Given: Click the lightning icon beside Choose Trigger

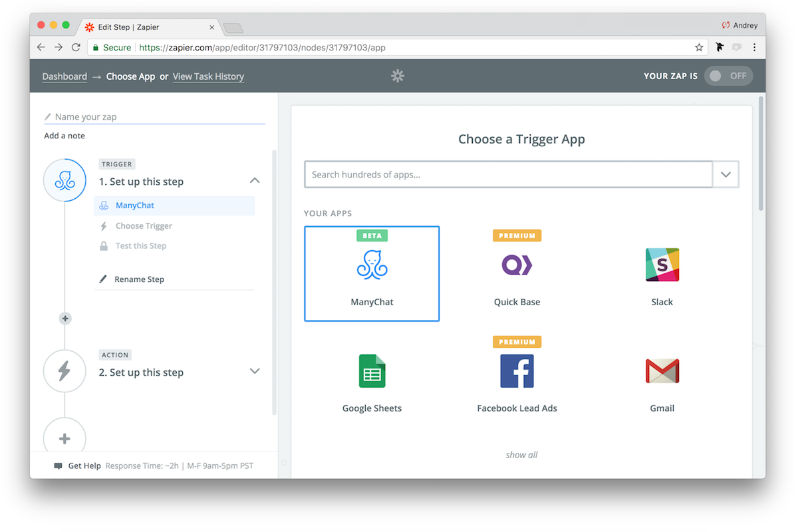Looking at the screenshot, I should click(104, 226).
